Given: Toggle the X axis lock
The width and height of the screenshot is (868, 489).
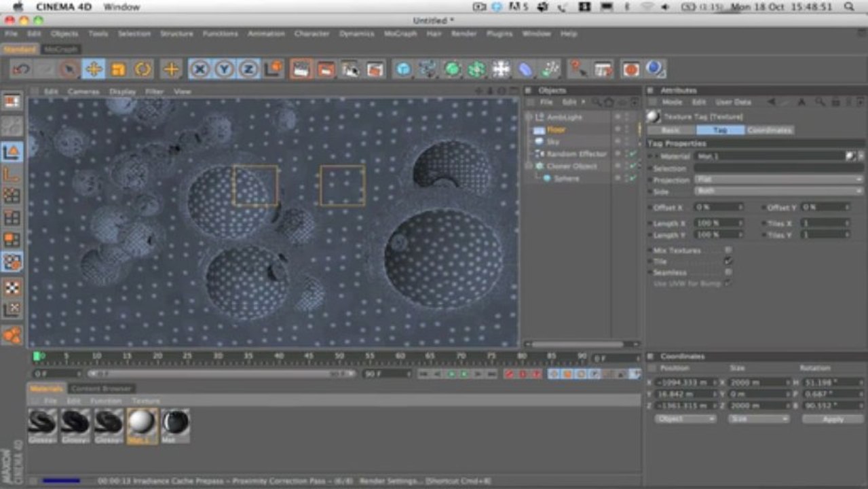Looking at the screenshot, I should pyautogui.click(x=200, y=69).
